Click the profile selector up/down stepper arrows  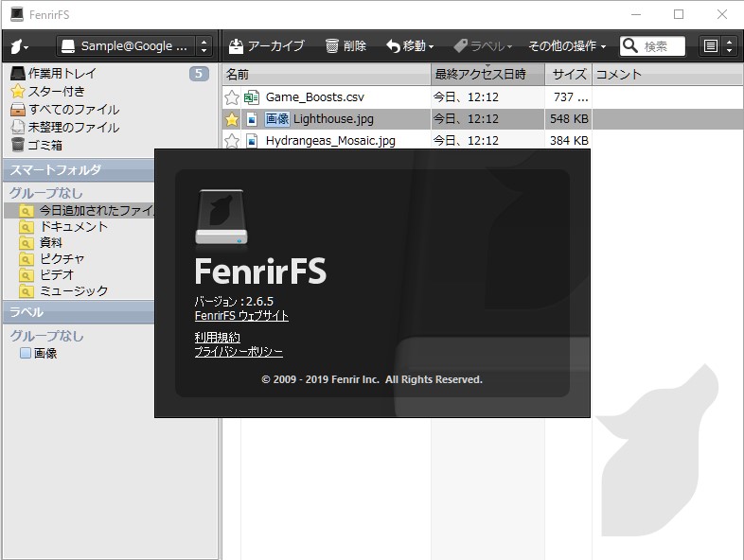coord(204,46)
